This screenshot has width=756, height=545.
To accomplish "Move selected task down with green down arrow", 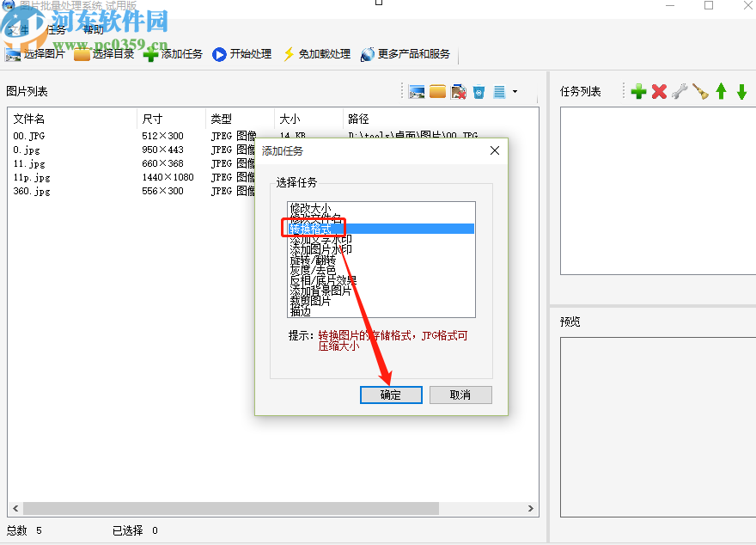I will (x=740, y=91).
